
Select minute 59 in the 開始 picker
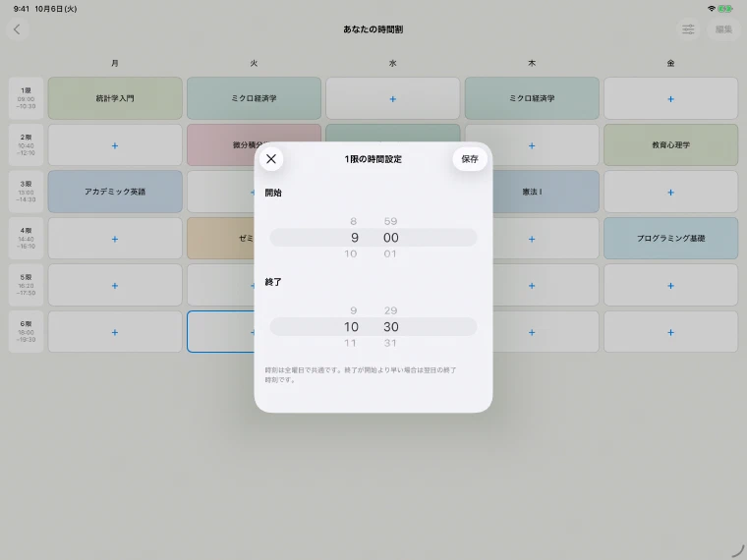[390, 221]
